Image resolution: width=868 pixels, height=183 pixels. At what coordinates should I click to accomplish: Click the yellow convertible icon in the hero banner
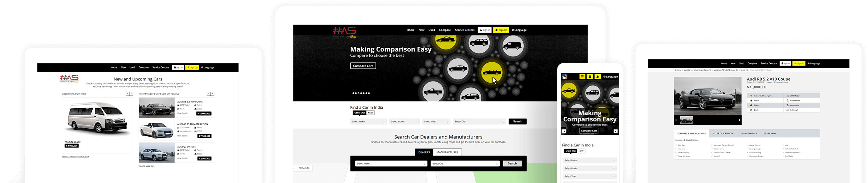click(x=491, y=72)
